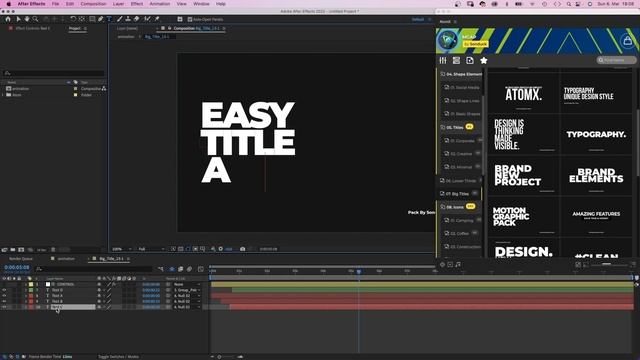The width and height of the screenshot is (640, 360).
Task: Expand the Atom folder in Project panel
Action: (x=3, y=95)
